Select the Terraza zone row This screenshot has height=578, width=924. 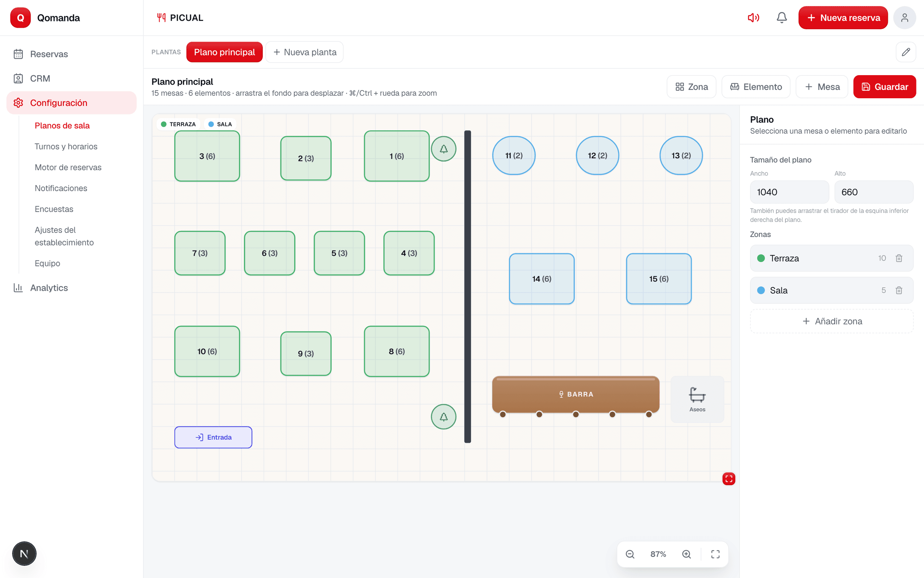point(832,258)
